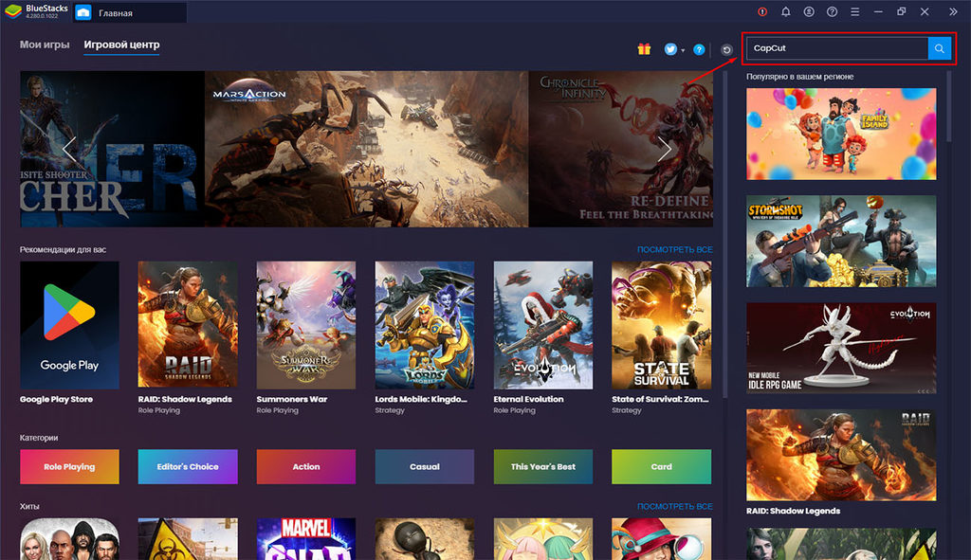Select This Year's Best category
The height and width of the screenshot is (560, 971).
543,466
